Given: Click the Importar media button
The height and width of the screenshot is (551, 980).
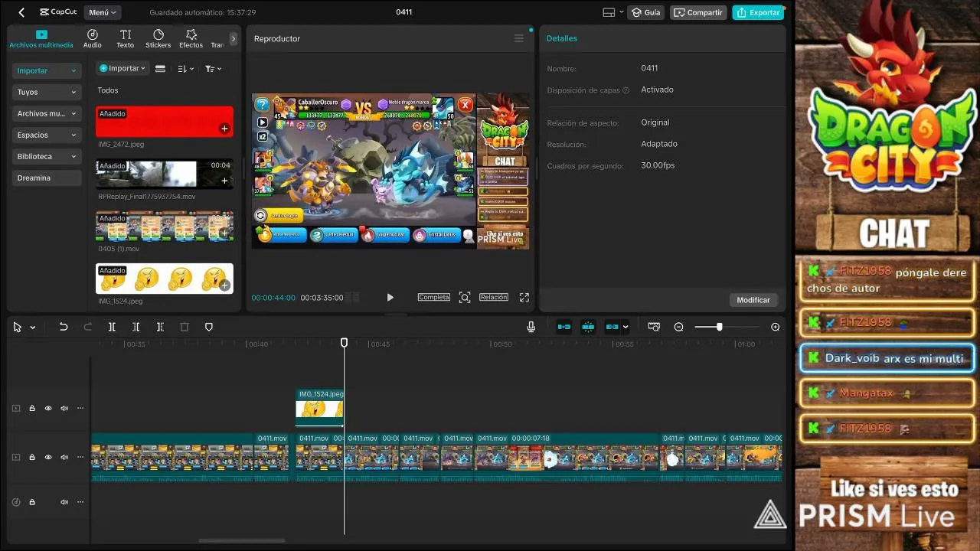Looking at the screenshot, I should [x=122, y=68].
